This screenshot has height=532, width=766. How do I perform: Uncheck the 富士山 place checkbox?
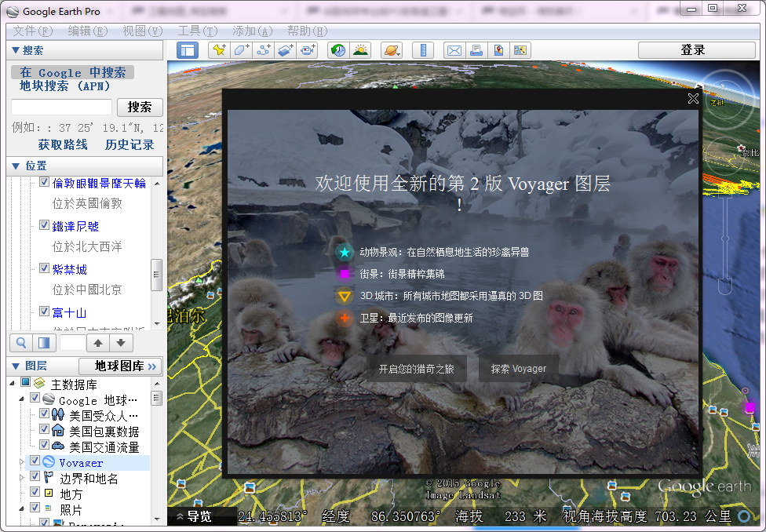click(x=44, y=312)
